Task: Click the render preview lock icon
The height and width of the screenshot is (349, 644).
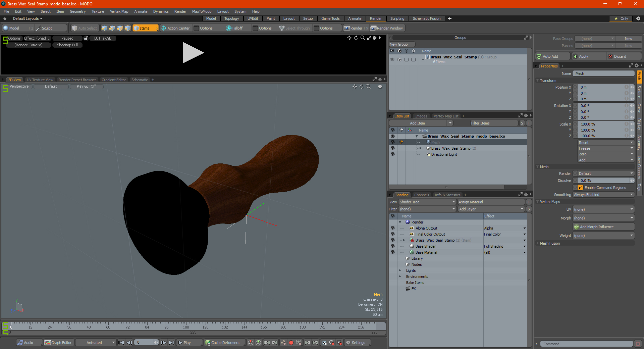Action: 86,38
